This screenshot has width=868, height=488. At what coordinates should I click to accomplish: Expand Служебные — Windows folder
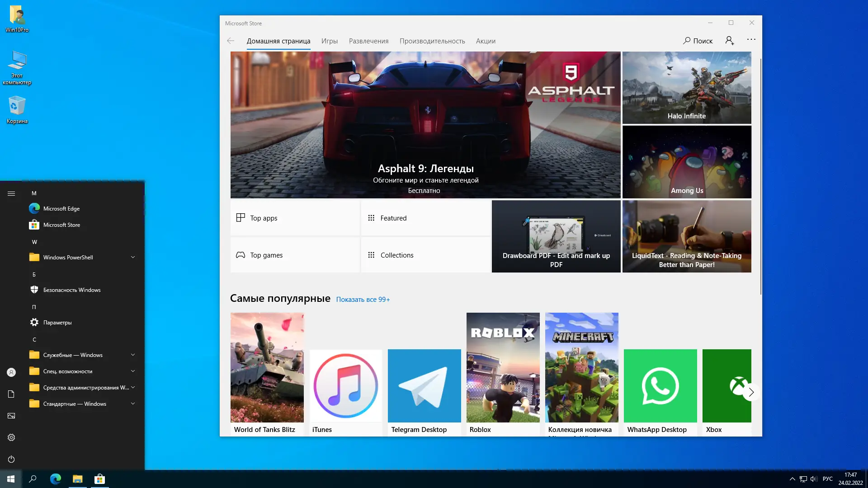[133, 355]
